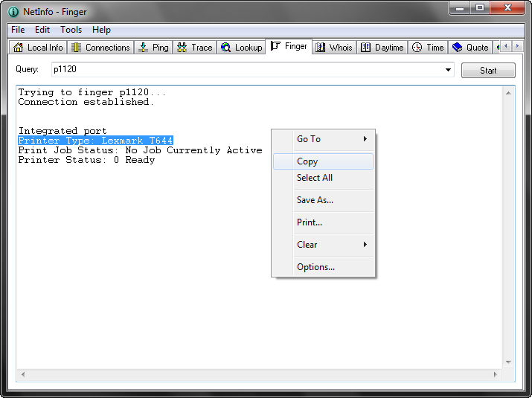The height and width of the screenshot is (398, 532).
Task: Expand the Query dropdown arrow
Action: 448,70
